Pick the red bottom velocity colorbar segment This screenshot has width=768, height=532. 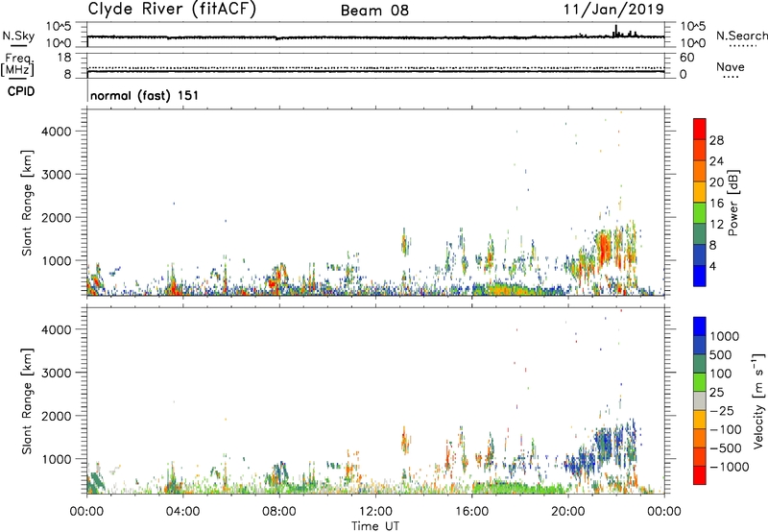click(x=700, y=475)
